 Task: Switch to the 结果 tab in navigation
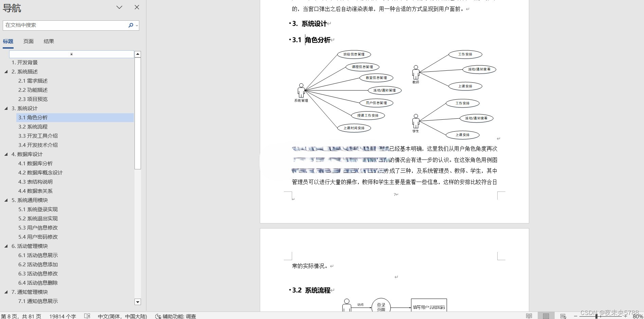pyautogui.click(x=49, y=41)
